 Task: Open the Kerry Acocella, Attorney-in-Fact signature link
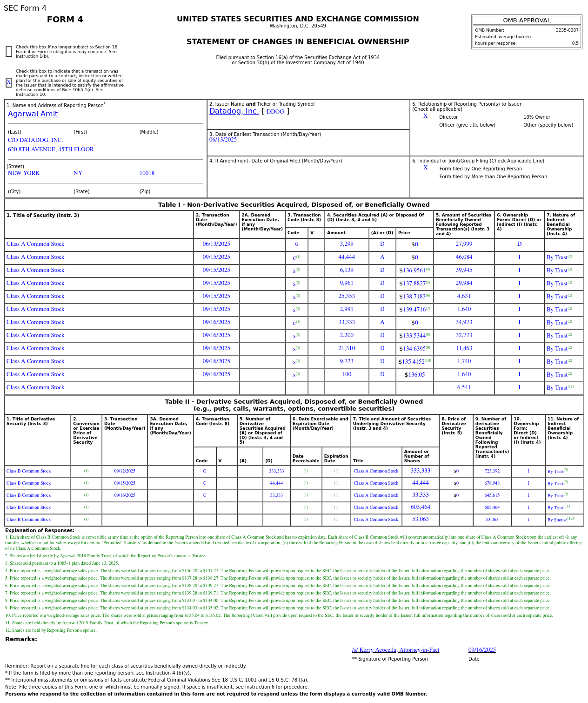click(395, 650)
